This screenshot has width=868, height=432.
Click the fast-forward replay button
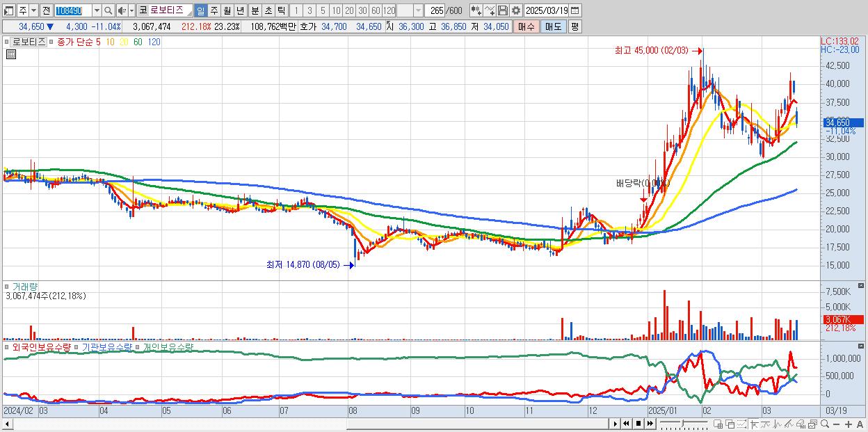(x=650, y=424)
